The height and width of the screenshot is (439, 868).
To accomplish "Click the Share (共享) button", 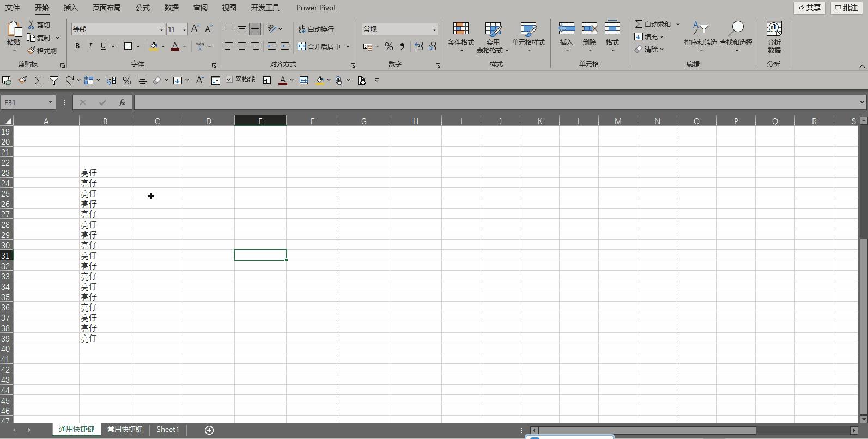I will tap(809, 8).
